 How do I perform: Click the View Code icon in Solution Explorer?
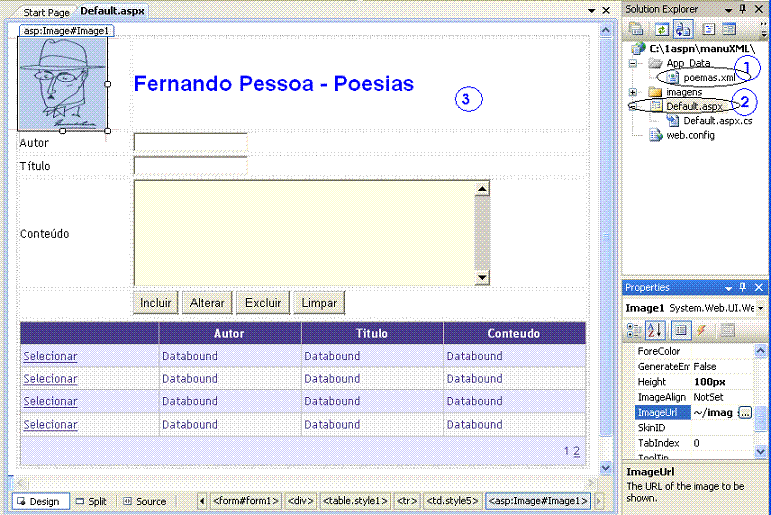pyautogui.click(x=709, y=30)
